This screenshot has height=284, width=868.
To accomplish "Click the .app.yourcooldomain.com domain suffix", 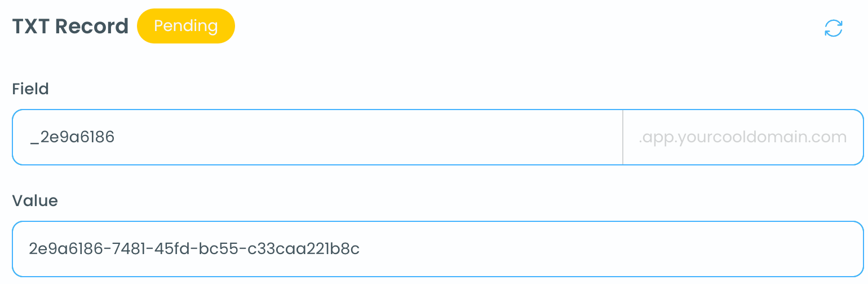I will pyautogui.click(x=742, y=137).
